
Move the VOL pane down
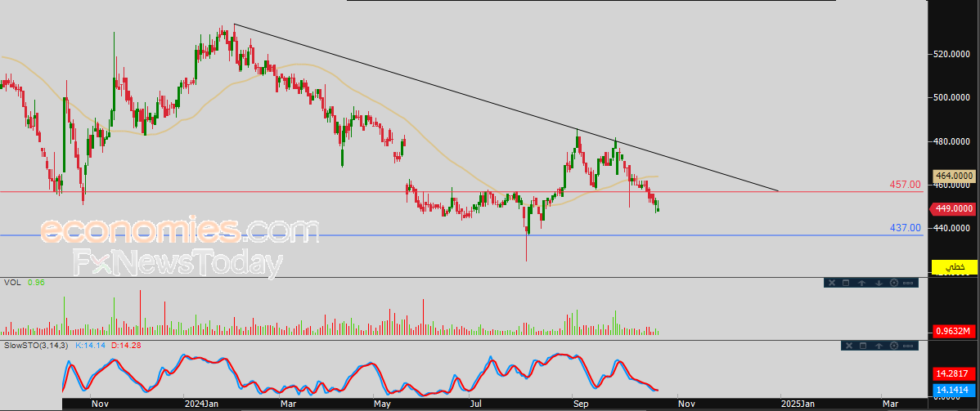click(878, 283)
